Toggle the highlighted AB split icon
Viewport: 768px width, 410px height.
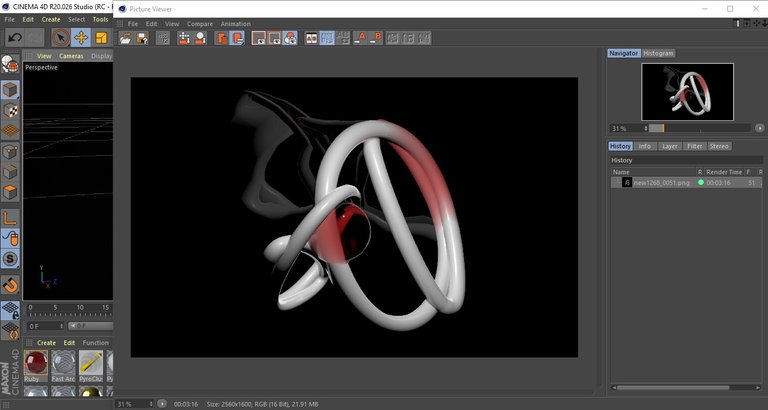click(327, 38)
